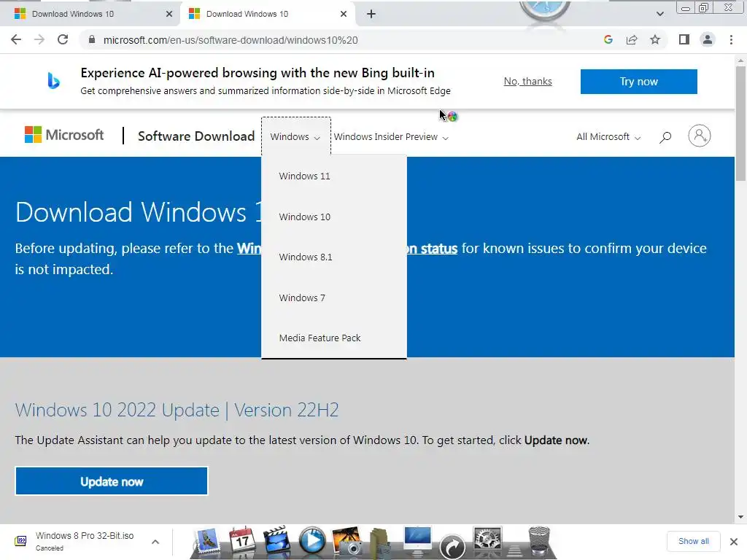
Task: Open the clapperboard movie icon in the dock
Action: click(x=276, y=542)
